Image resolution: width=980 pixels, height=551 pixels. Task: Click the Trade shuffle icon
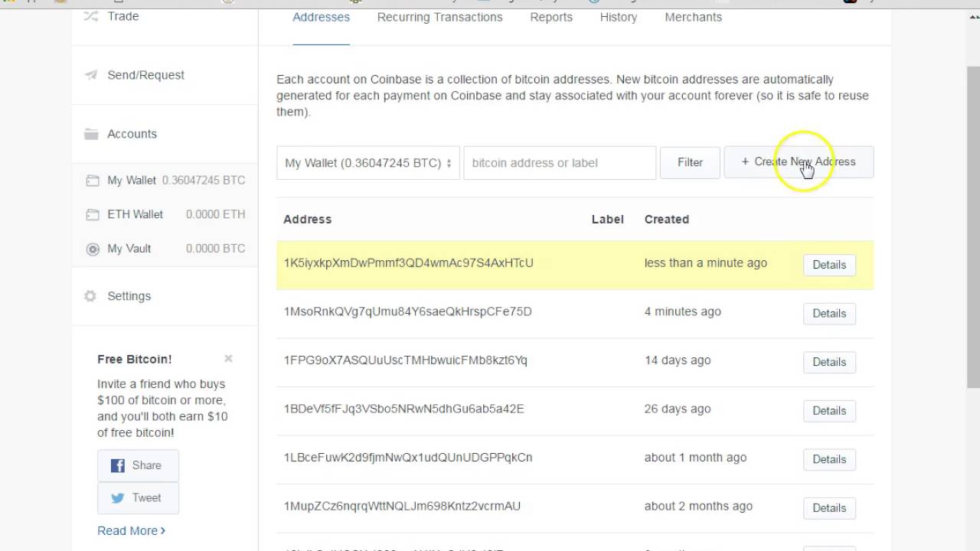click(x=91, y=16)
